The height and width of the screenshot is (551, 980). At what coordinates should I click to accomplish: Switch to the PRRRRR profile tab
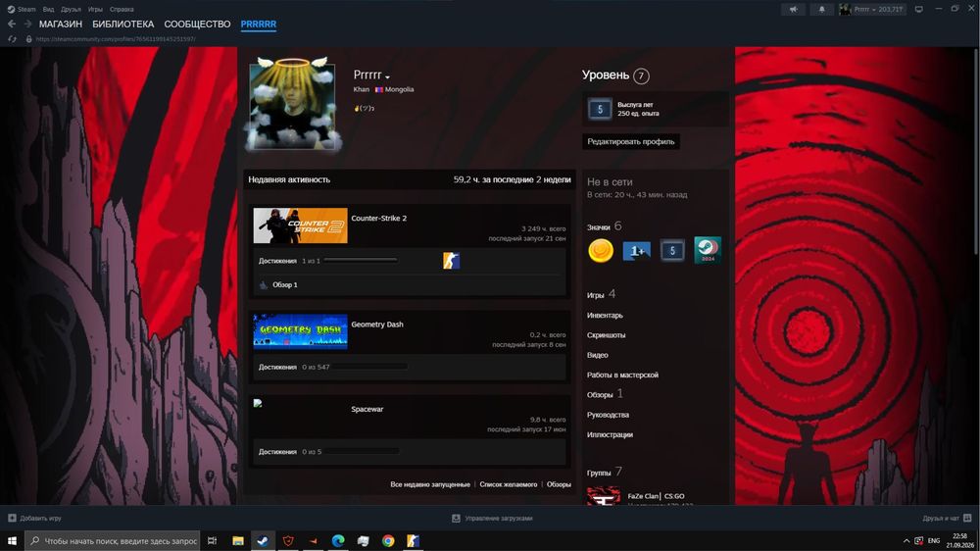(258, 24)
